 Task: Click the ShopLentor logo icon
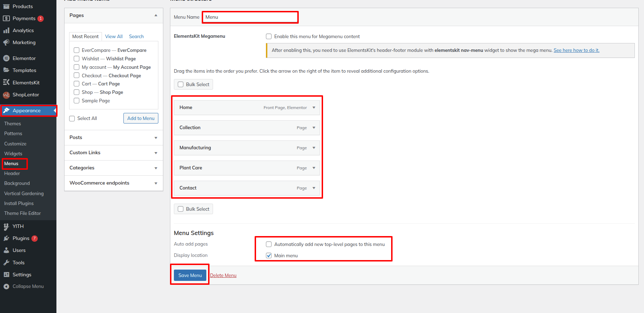click(6, 95)
